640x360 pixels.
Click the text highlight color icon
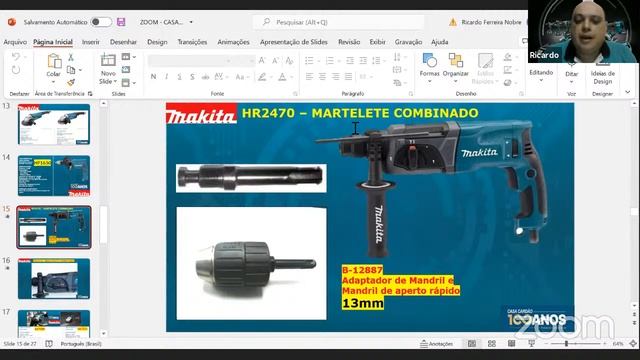[x=262, y=77]
